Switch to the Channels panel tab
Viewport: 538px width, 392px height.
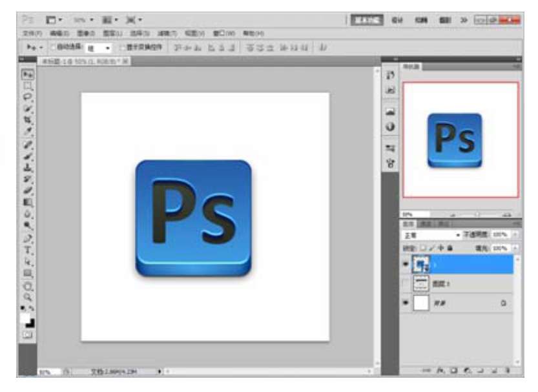[426, 224]
